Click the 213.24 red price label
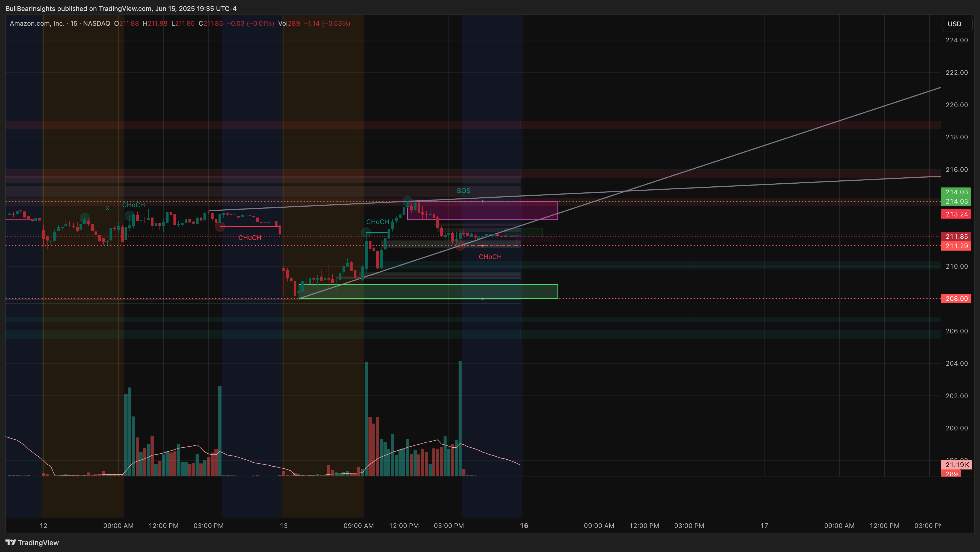The image size is (980, 552). coord(957,214)
